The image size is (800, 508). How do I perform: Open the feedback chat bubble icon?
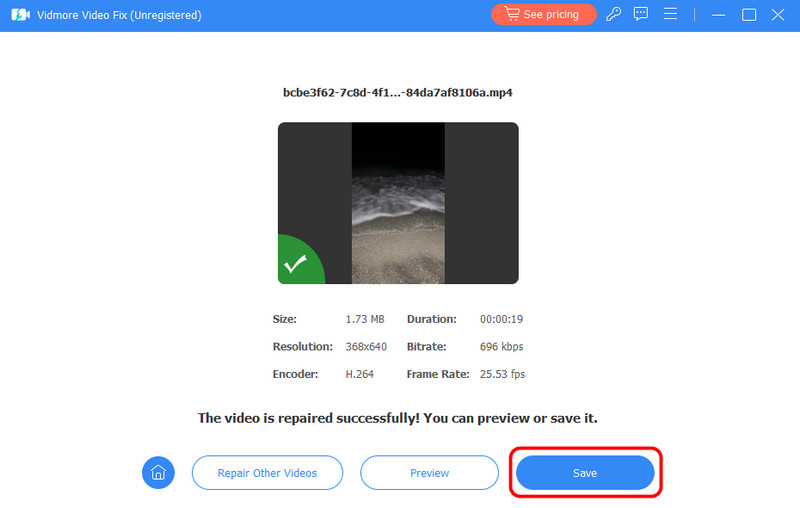[x=642, y=15]
